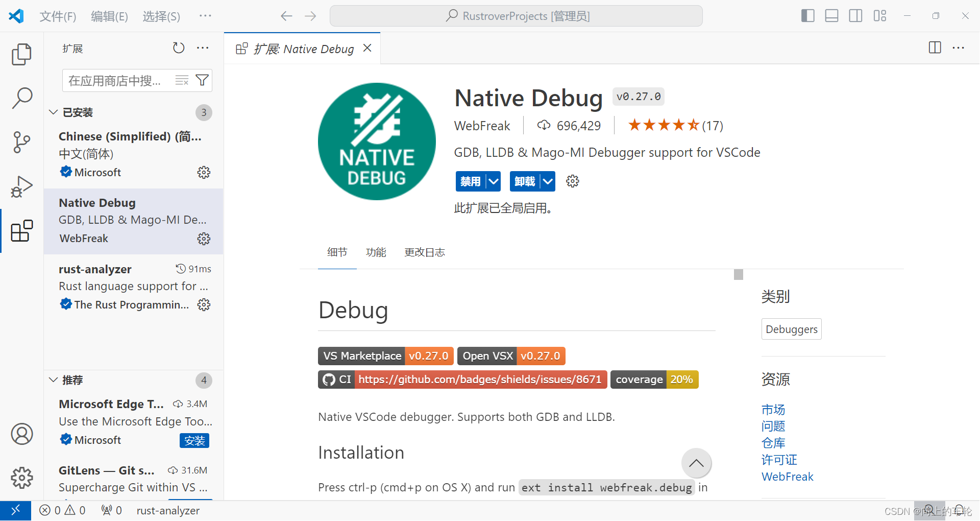Select GitLens in recommended list
The image size is (980, 521).
134,479
